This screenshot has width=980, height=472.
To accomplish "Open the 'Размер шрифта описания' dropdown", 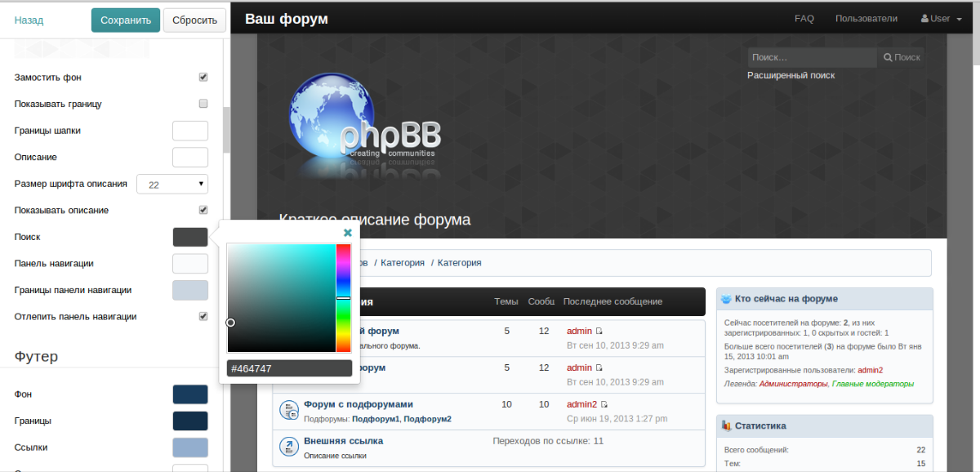I will 172,185.
